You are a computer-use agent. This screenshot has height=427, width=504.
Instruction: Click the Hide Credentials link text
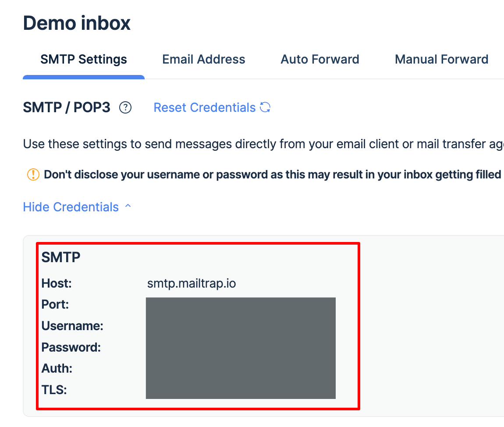tap(71, 207)
